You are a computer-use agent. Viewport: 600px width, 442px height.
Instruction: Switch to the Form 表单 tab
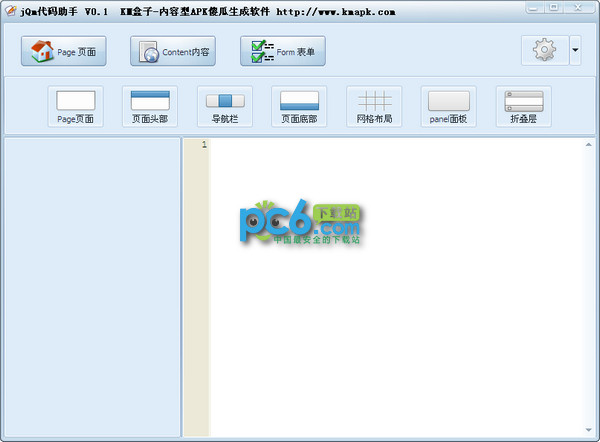point(283,51)
